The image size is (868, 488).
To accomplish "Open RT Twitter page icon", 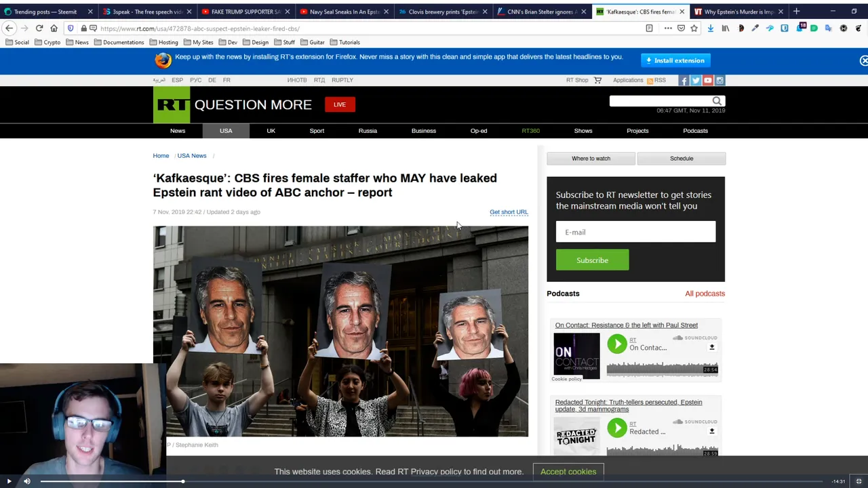I will 696,81.
